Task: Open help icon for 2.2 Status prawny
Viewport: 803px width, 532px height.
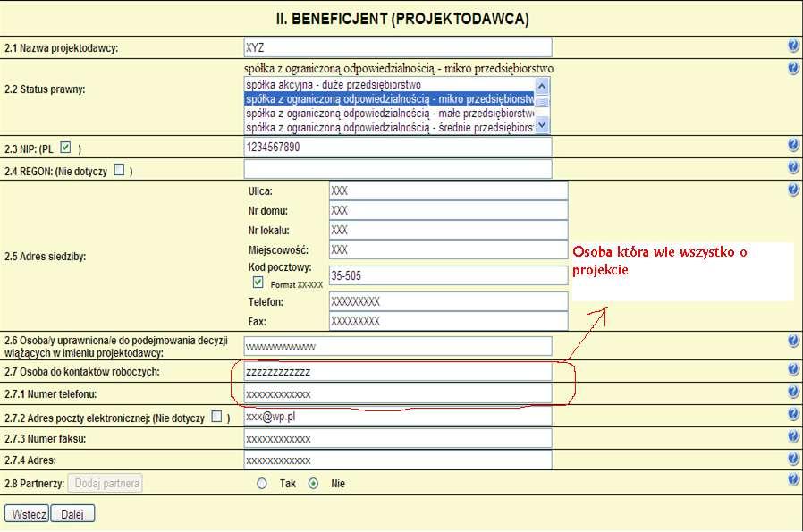Action: (x=793, y=68)
